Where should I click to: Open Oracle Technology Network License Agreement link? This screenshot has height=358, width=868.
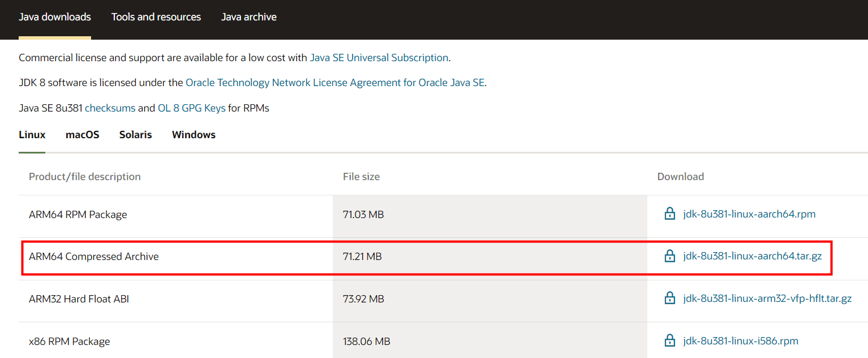[x=335, y=83]
